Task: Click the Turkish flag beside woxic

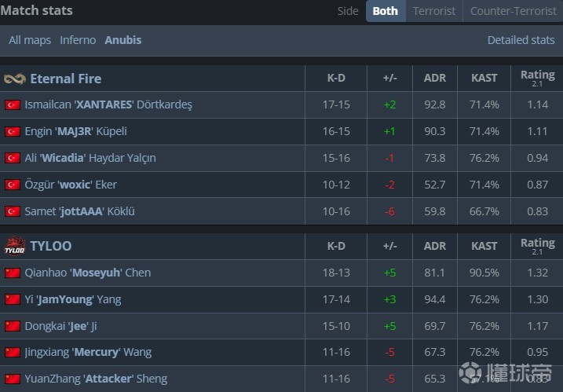Action: click(x=12, y=185)
